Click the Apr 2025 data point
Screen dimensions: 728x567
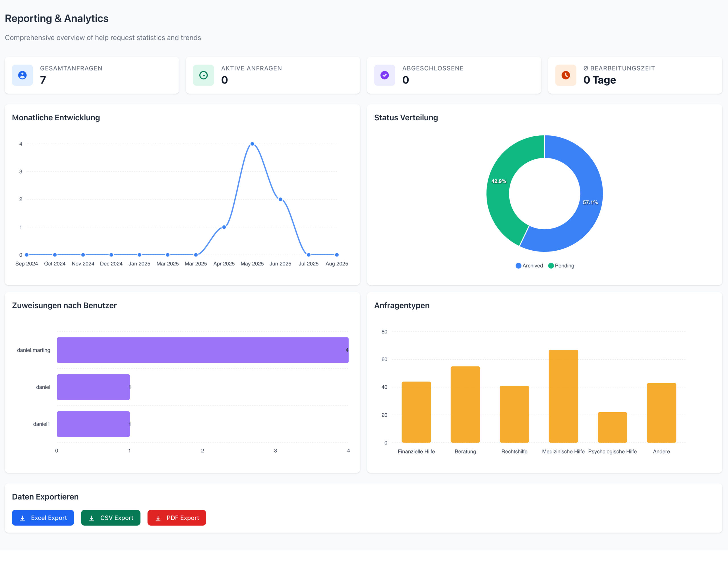[224, 227]
